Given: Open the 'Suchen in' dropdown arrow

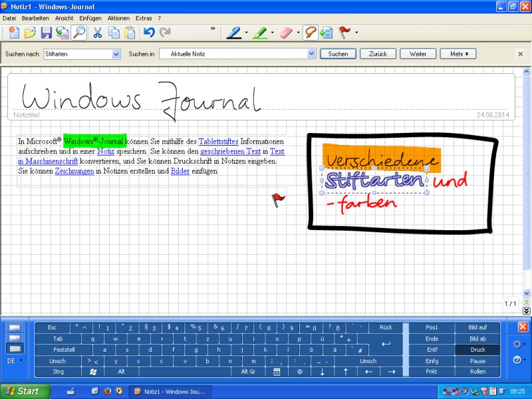Looking at the screenshot, I should (x=311, y=54).
